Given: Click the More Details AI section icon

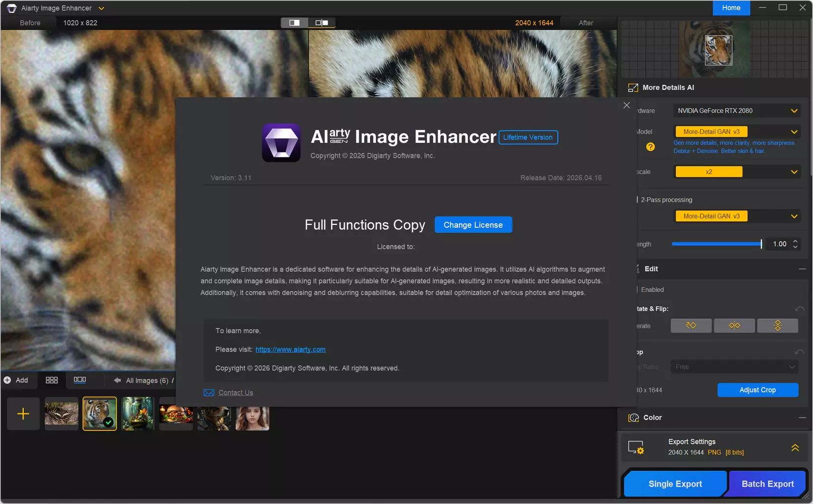Looking at the screenshot, I should click(x=633, y=88).
